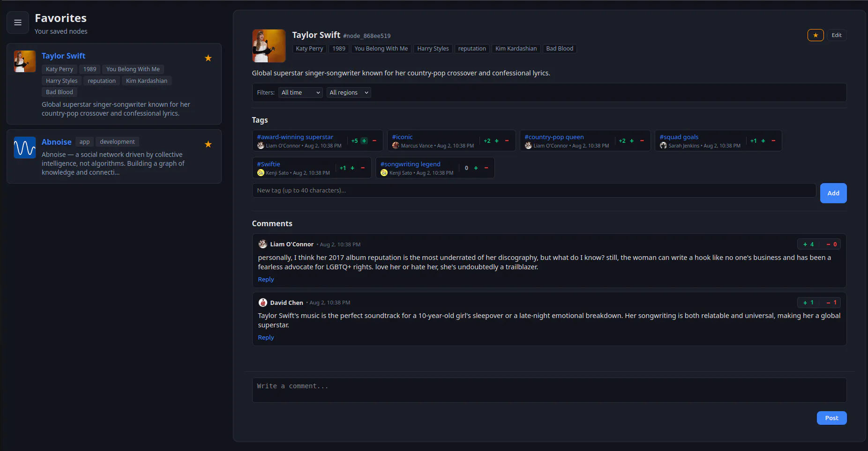
Task: Click Liam O'Connor's comment avatar
Action: click(x=263, y=244)
